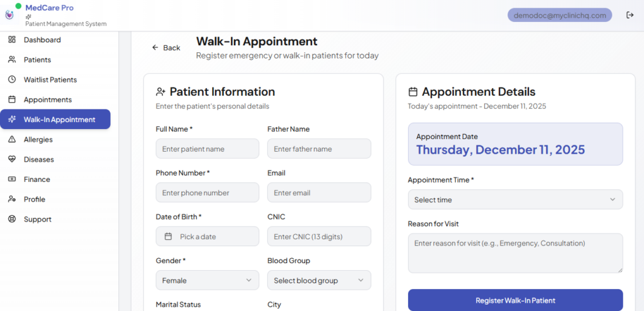Go back using the Back link
The image size is (644, 311).
pyautogui.click(x=166, y=48)
